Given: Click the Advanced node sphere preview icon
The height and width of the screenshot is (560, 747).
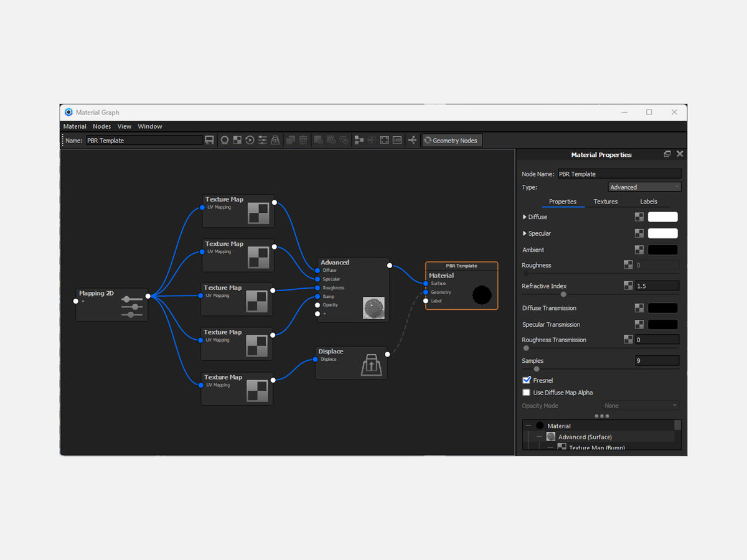Looking at the screenshot, I should (374, 307).
